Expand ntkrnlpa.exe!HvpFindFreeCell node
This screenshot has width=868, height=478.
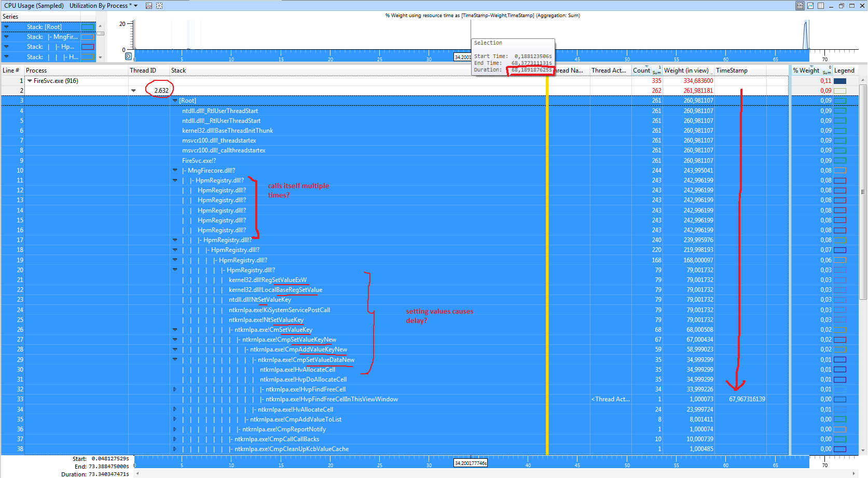point(175,389)
